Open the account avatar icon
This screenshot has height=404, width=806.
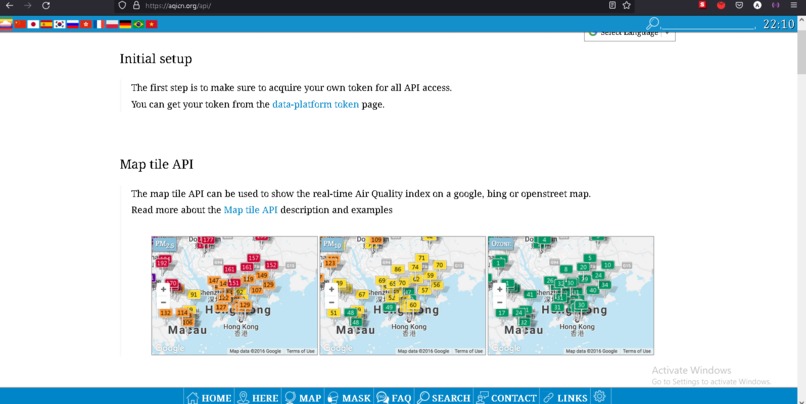[x=757, y=5]
